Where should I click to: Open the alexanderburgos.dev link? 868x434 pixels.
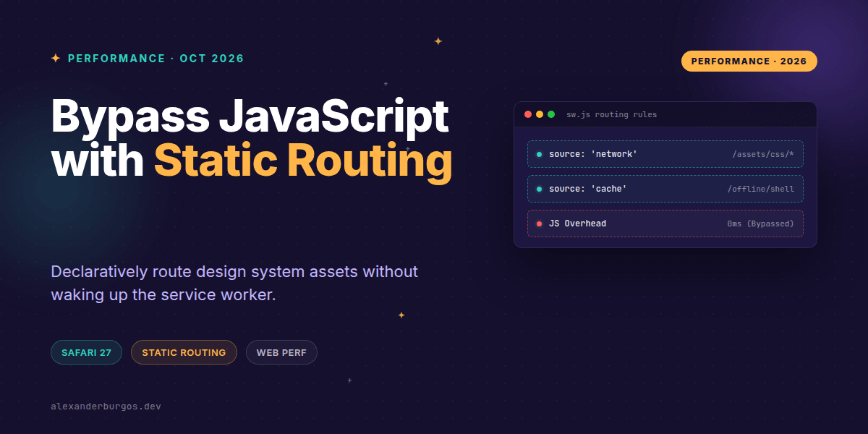coord(106,406)
